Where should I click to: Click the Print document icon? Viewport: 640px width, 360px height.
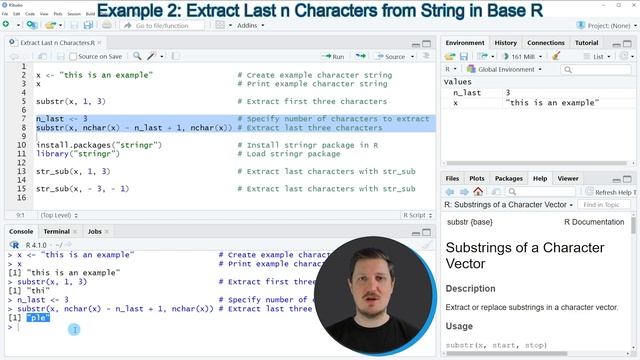tap(107, 25)
